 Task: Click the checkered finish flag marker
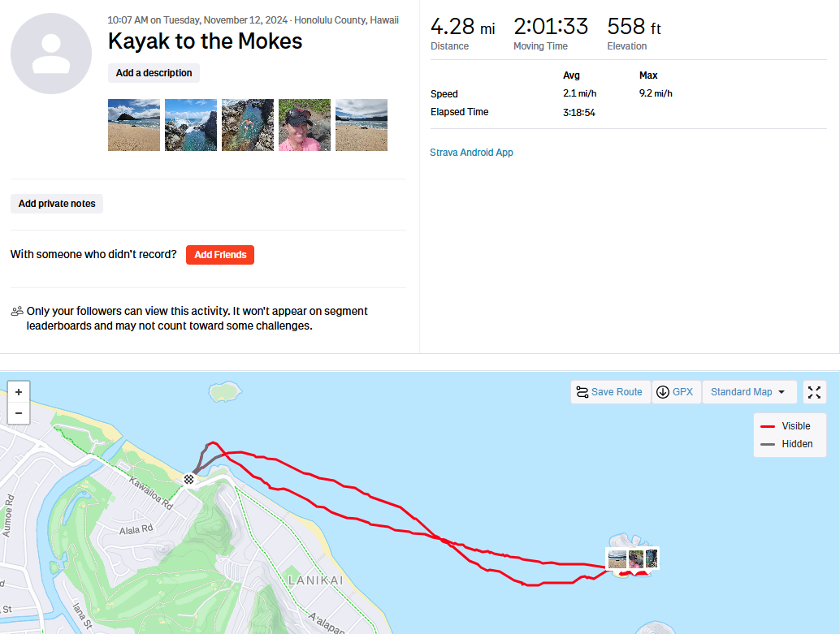[189, 479]
